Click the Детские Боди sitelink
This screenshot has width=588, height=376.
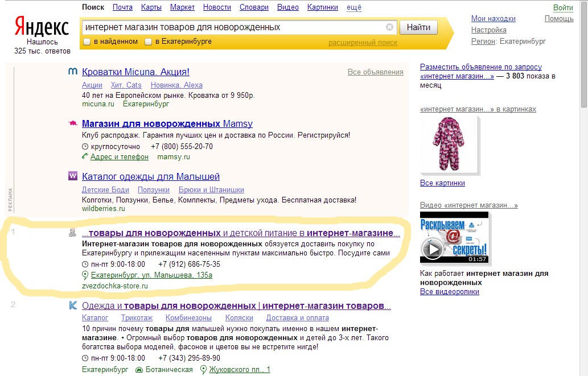coord(105,189)
